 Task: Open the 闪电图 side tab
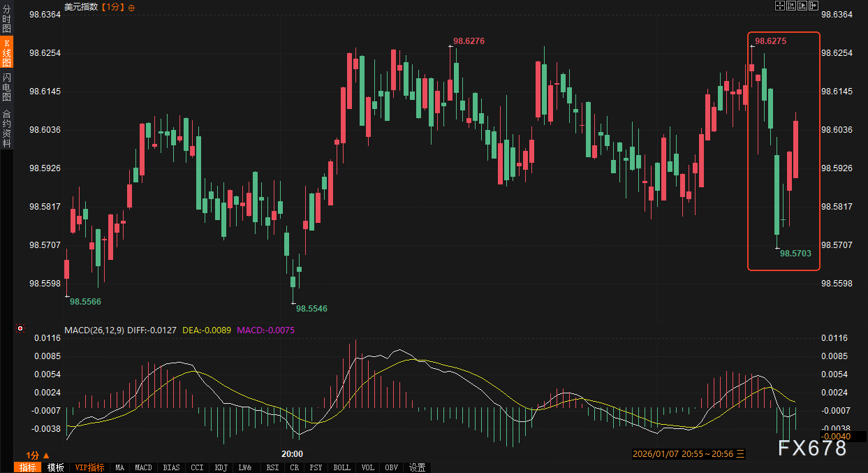click(x=6, y=88)
